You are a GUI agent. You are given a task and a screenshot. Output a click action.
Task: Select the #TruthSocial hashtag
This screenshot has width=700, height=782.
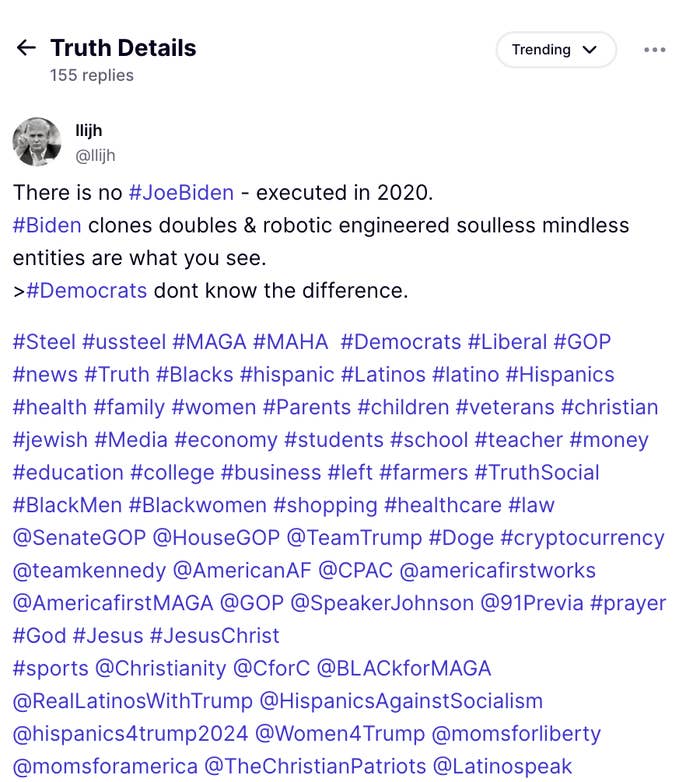point(537,472)
